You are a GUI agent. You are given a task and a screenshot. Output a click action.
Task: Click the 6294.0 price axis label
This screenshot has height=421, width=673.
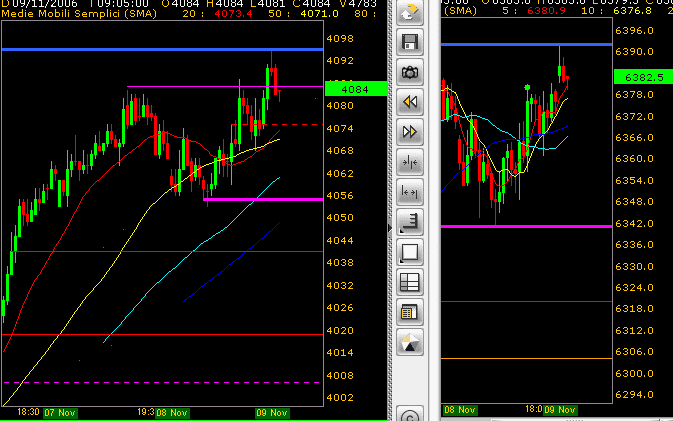pyautogui.click(x=634, y=394)
